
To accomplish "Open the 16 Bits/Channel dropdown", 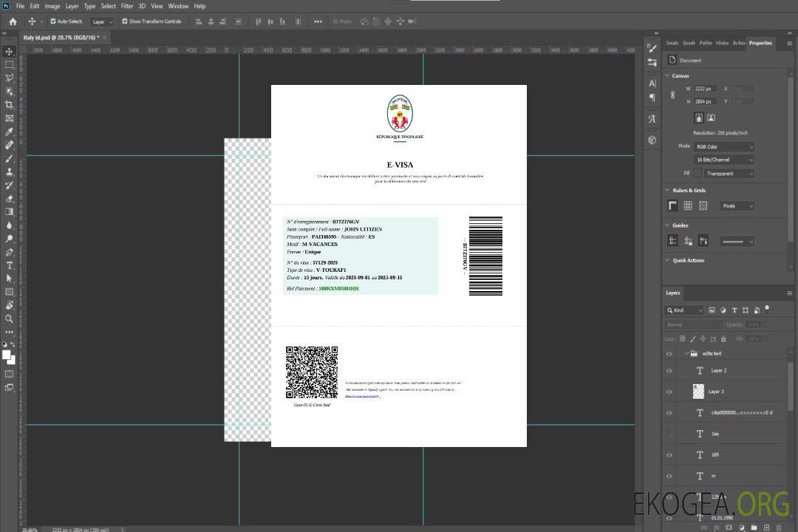I will click(723, 160).
